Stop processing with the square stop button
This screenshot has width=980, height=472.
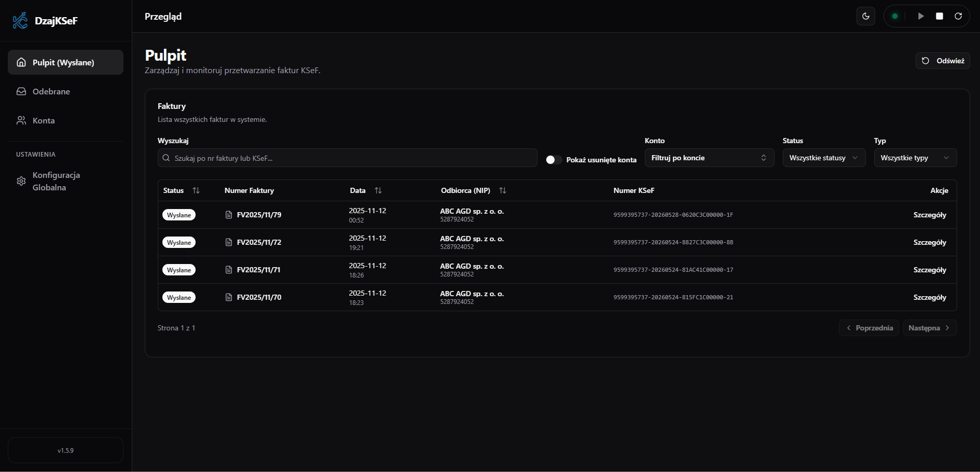click(x=940, y=16)
